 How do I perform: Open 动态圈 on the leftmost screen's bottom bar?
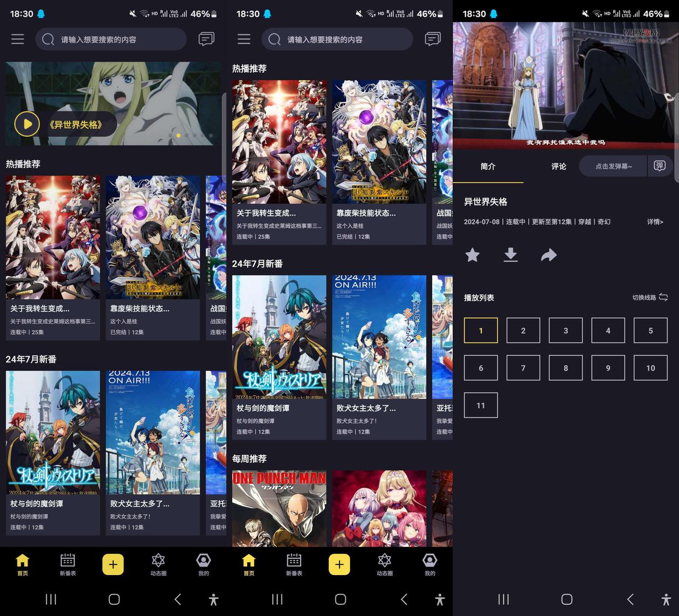[x=158, y=564]
